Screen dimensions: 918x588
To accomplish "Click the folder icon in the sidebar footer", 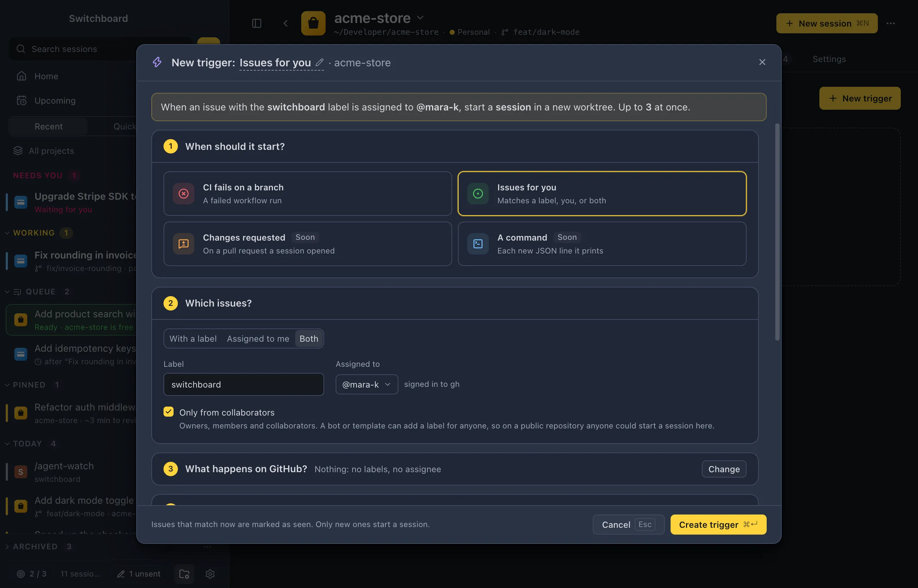I will [x=184, y=574].
